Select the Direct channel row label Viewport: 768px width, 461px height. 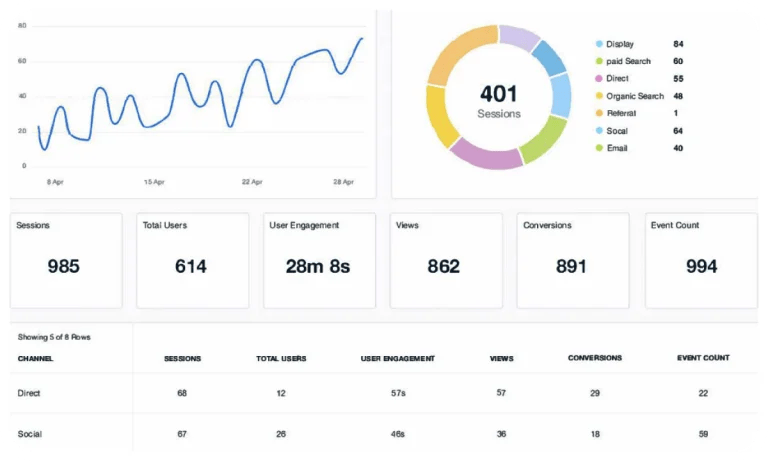(29, 393)
